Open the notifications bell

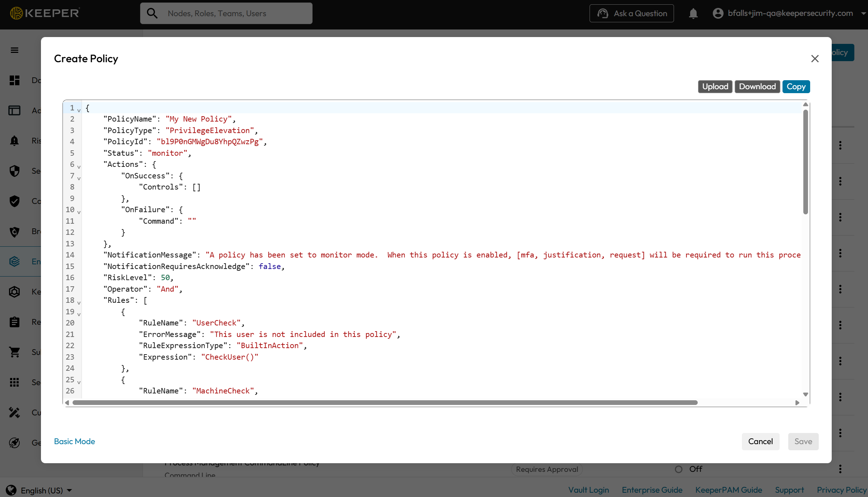pyautogui.click(x=693, y=14)
